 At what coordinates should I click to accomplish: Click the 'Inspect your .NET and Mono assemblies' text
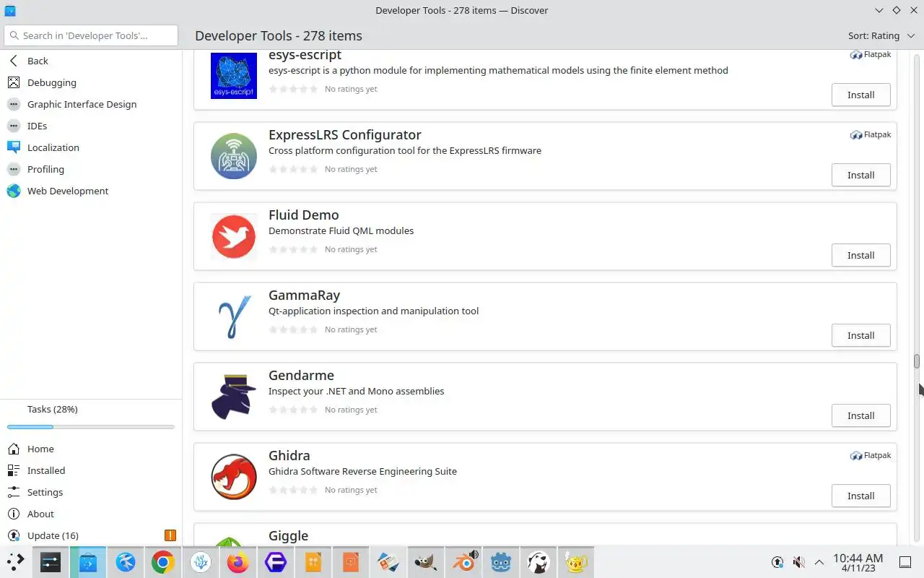coord(356,391)
